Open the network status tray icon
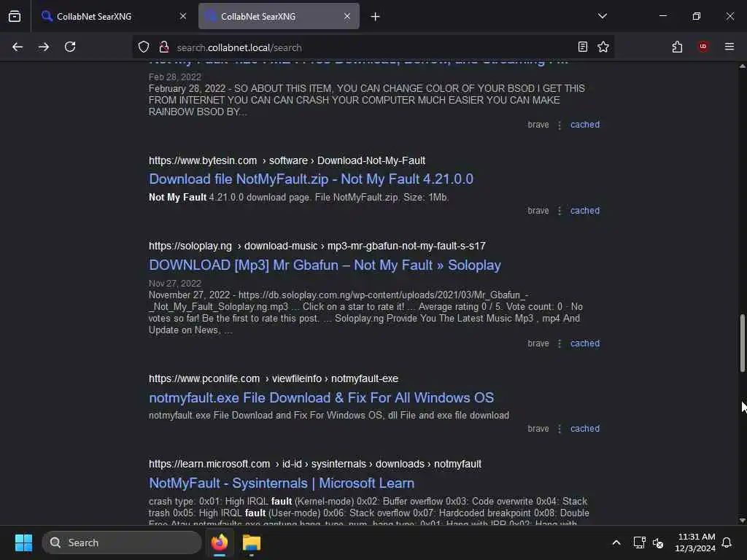Image resolution: width=747 pixels, height=560 pixels. (x=639, y=542)
